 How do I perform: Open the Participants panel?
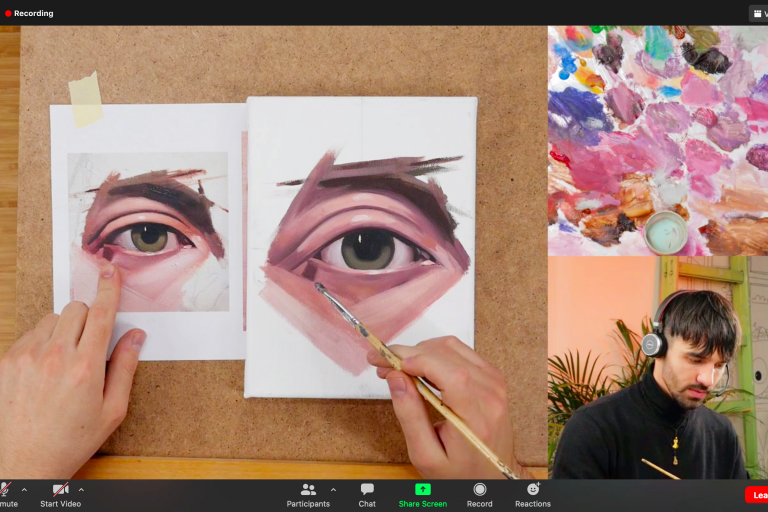(308, 490)
